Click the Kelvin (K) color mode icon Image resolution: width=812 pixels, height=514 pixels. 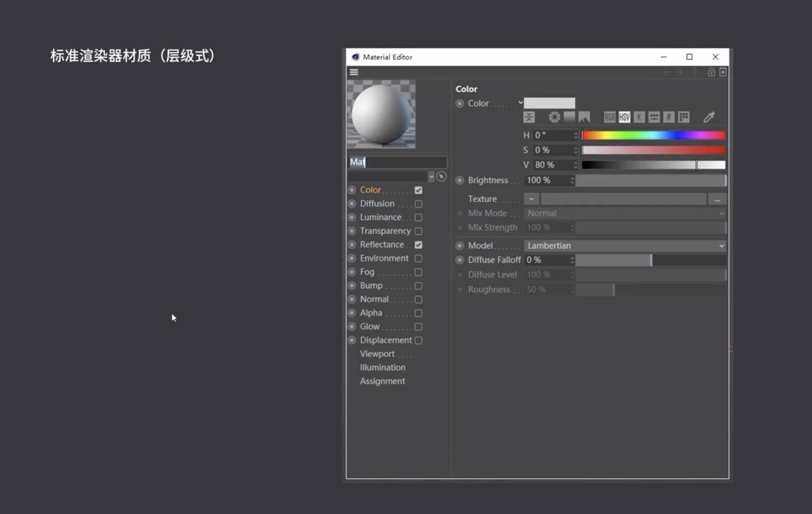639,117
